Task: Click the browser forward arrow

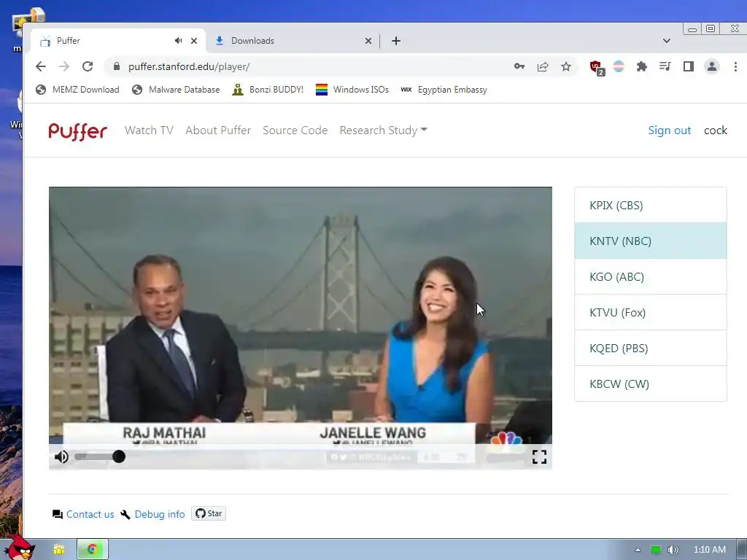Action: coord(64,66)
